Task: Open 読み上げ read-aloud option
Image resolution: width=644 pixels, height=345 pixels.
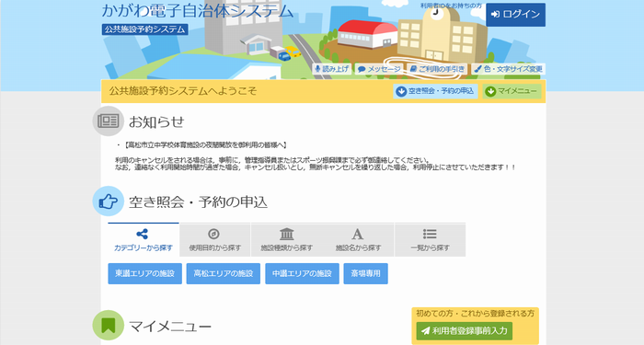Action: [x=331, y=69]
